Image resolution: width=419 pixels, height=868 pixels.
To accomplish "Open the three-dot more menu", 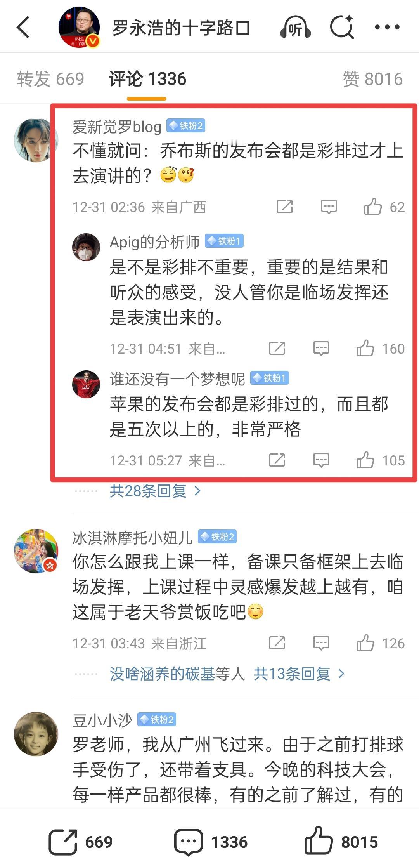I will [x=387, y=27].
